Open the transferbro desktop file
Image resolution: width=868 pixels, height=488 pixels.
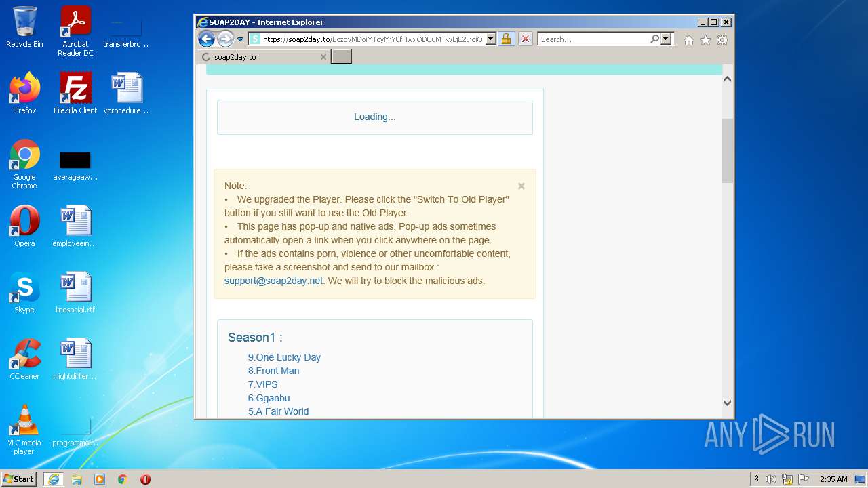(126, 31)
